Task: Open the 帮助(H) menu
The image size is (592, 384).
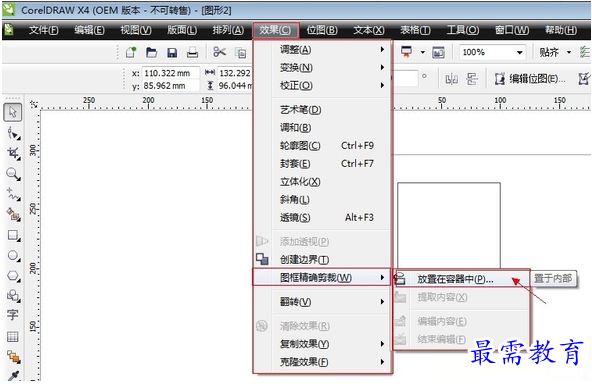Action: [561, 30]
